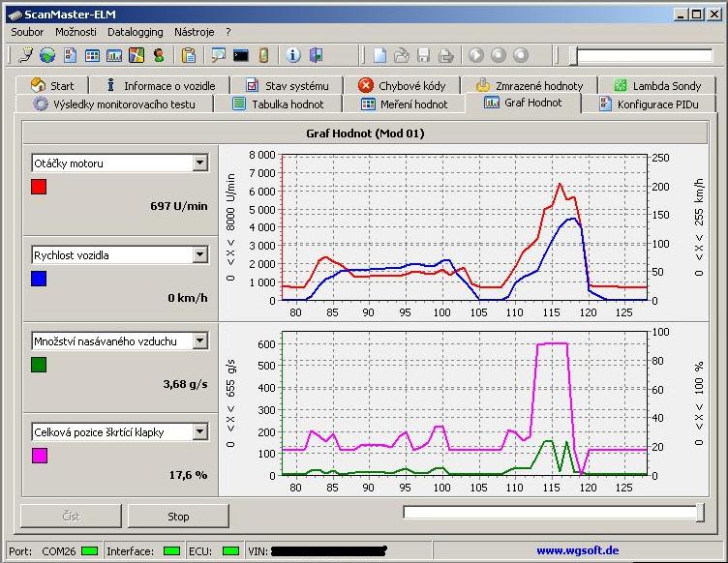
Task: Click the bar chart icon in toolbar
Action: point(114,55)
